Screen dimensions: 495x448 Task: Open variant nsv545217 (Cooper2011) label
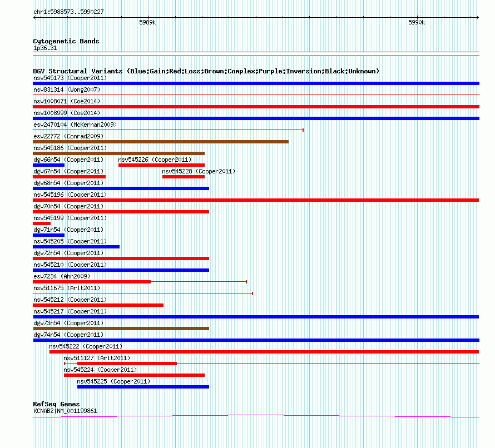click(70, 311)
